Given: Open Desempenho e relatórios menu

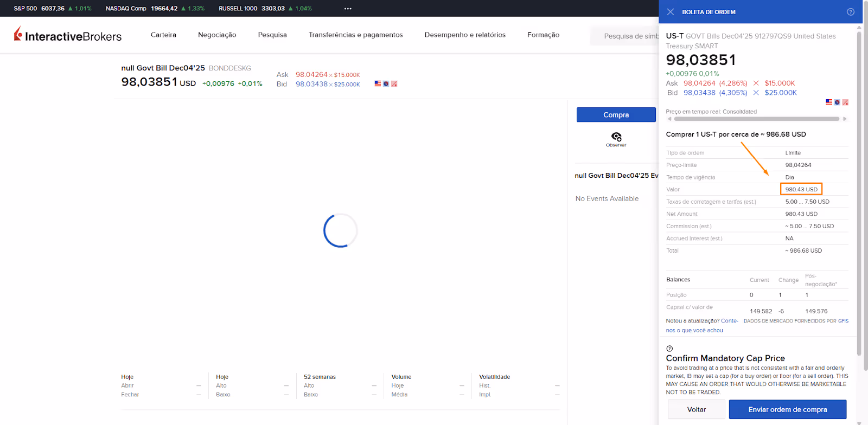Looking at the screenshot, I should click(x=465, y=35).
